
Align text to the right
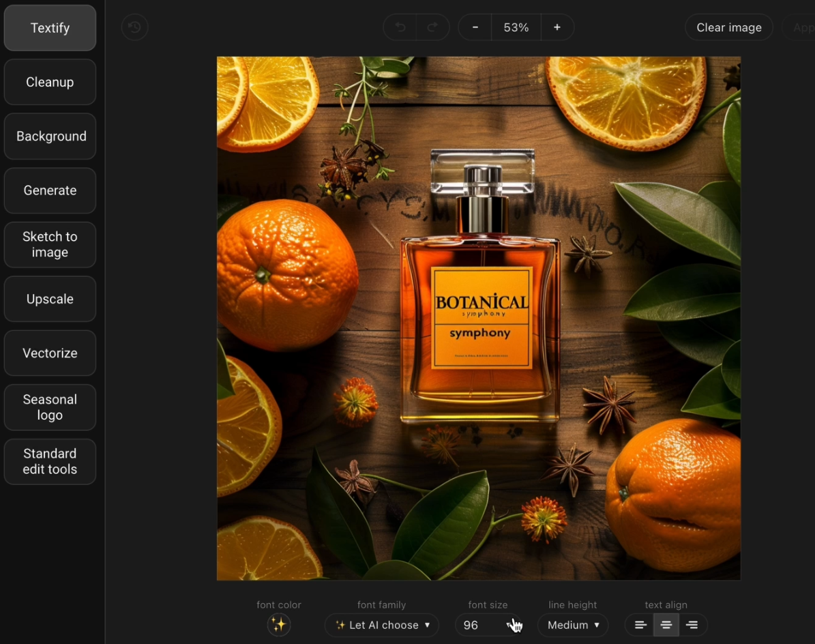(x=692, y=625)
